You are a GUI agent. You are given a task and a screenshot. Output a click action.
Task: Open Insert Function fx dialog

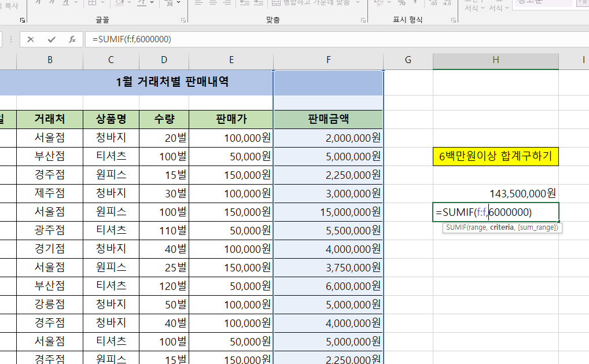point(72,39)
